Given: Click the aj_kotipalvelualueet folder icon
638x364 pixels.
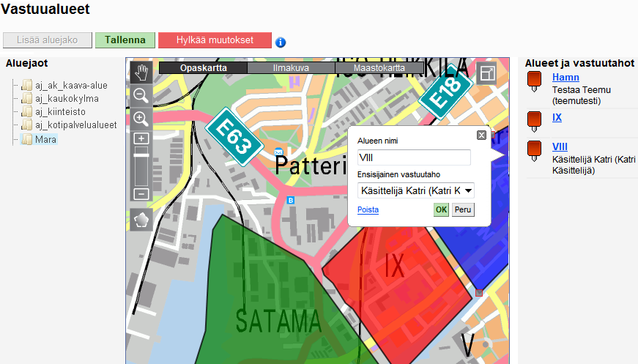Looking at the screenshot, I should 27,125.
